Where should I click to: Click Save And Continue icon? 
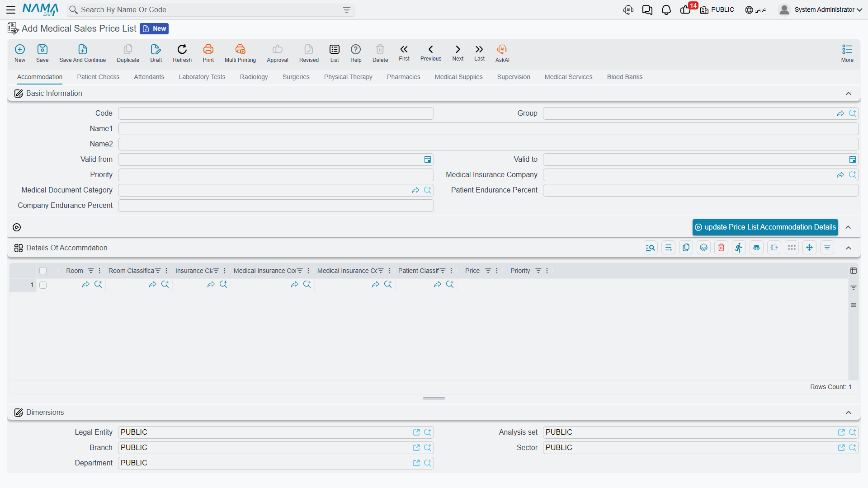[x=83, y=53]
